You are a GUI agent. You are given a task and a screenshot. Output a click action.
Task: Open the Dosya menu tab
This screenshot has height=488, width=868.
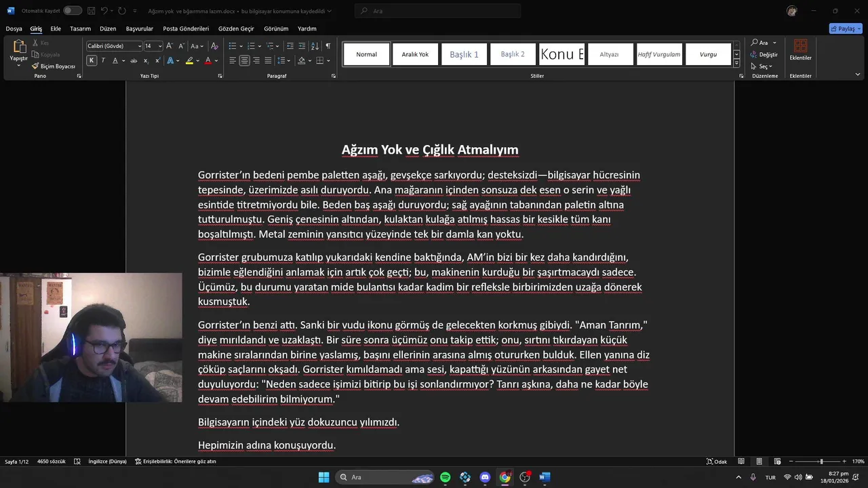point(14,28)
